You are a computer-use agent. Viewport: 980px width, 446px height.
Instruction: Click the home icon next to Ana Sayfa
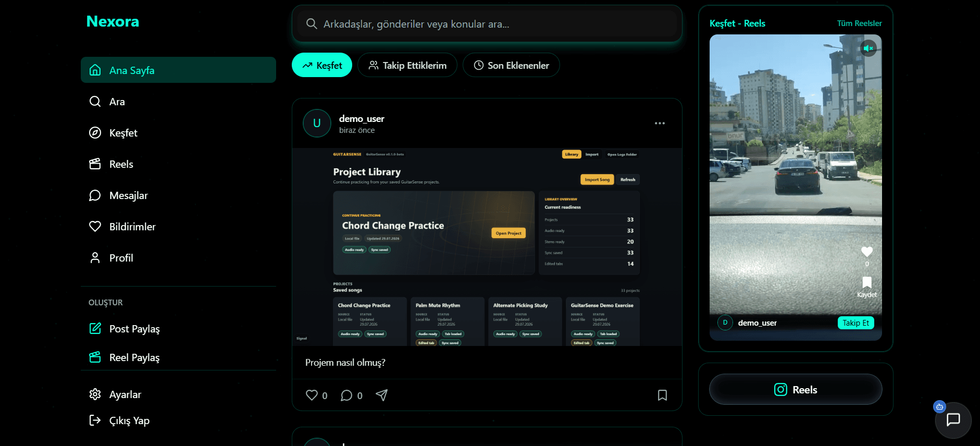95,70
